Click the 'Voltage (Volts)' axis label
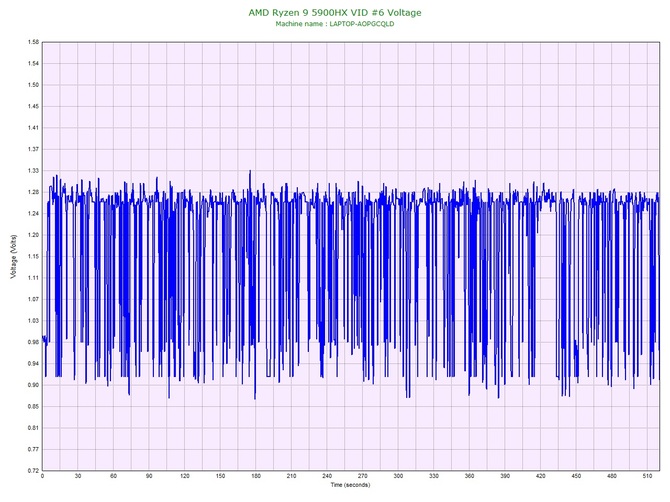Screen dimensions: 670x502 coord(14,257)
